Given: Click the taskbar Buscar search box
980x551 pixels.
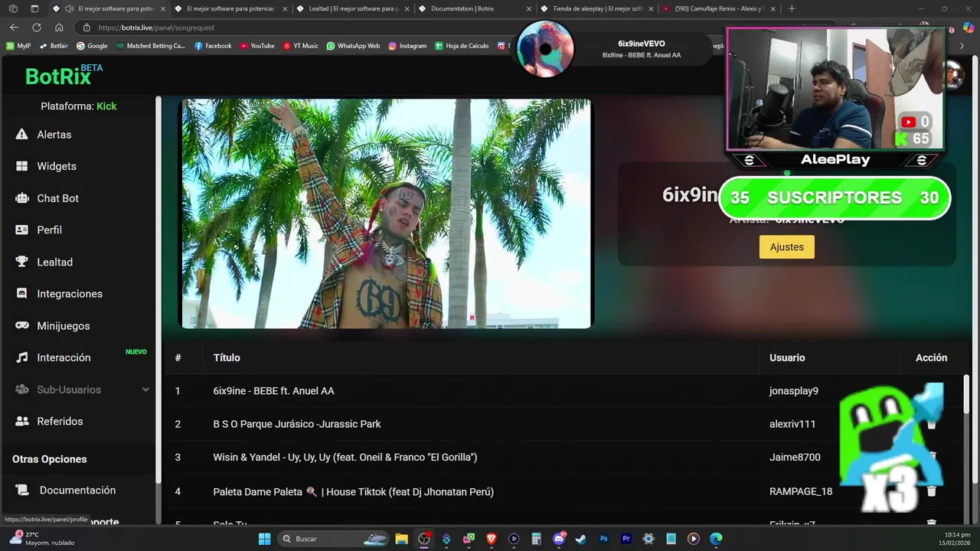Looking at the screenshot, I should pos(333,539).
